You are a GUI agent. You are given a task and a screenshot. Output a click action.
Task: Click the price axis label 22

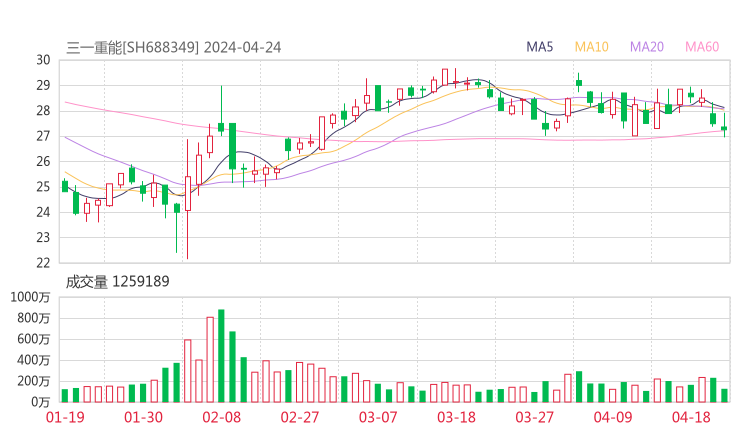[x=43, y=262]
